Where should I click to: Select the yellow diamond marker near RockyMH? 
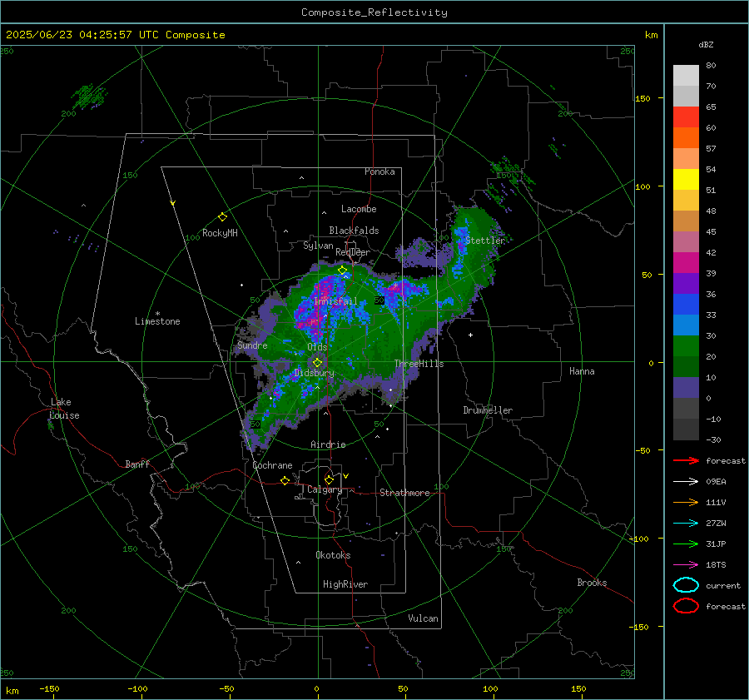pos(222,217)
